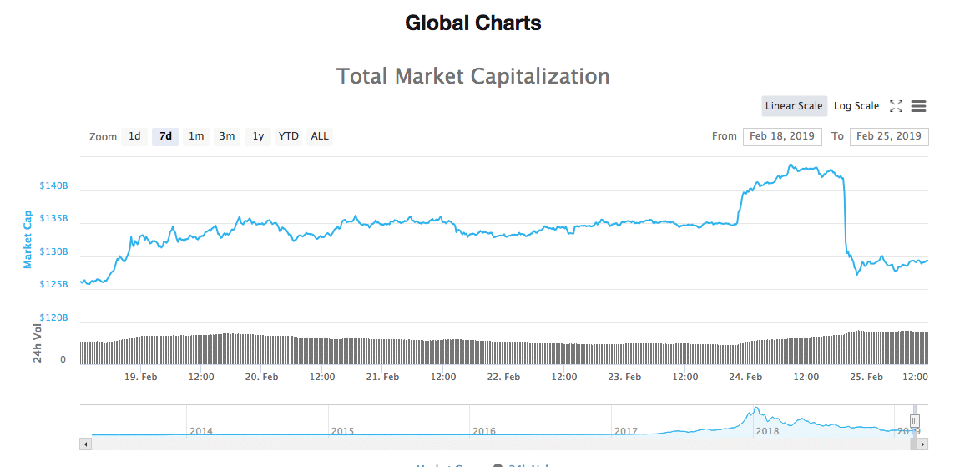Screen dimensions: 980x467
Task: Set zoom range to 1d
Action: (134, 136)
